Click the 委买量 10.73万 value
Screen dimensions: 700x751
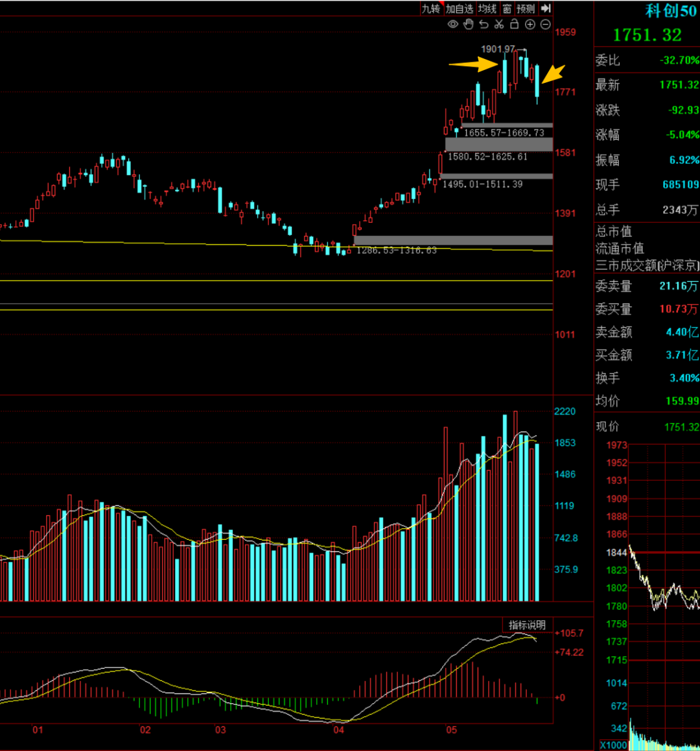tap(679, 309)
